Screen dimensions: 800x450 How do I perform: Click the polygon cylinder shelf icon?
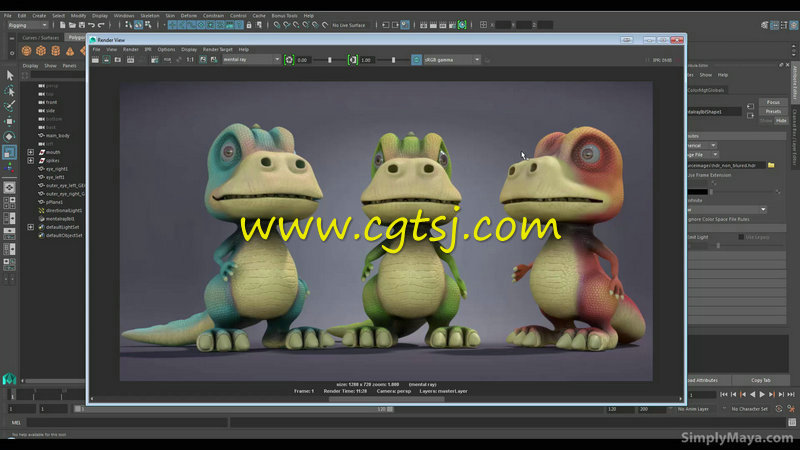point(56,51)
